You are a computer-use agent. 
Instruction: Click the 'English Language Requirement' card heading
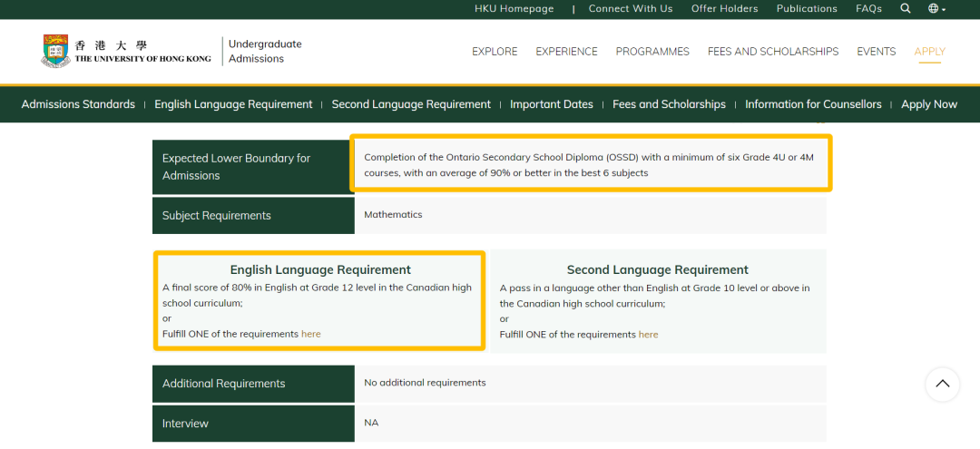click(320, 269)
